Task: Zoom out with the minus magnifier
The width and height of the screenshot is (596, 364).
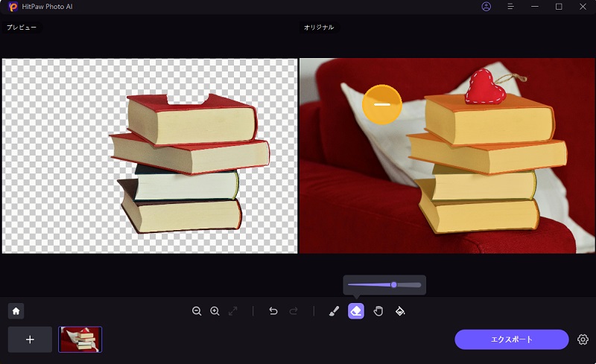Action: click(x=197, y=311)
